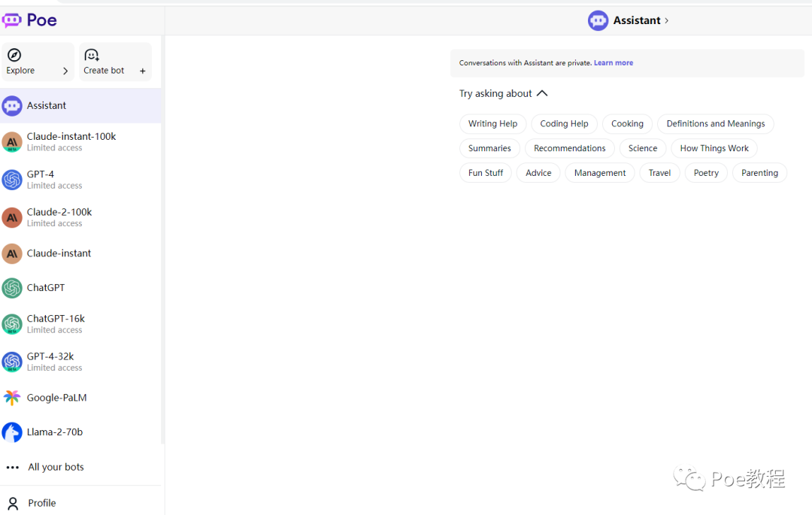The width and height of the screenshot is (812, 515).
Task: Choose the Cooking suggestion
Action: point(627,124)
